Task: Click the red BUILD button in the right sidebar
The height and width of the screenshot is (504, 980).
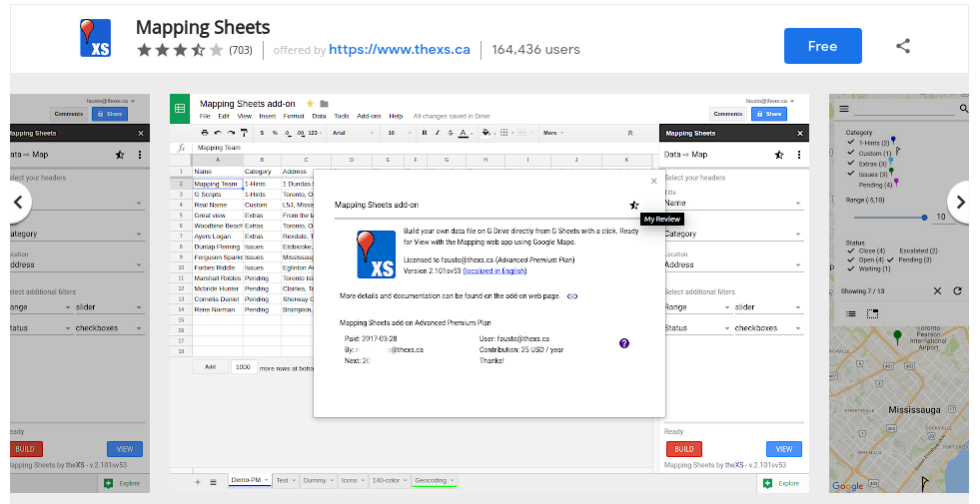Action: coord(683,448)
